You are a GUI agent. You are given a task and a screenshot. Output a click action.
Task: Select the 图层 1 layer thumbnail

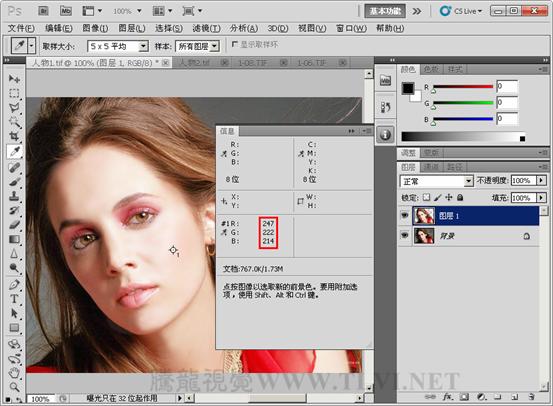pyautogui.click(x=424, y=216)
